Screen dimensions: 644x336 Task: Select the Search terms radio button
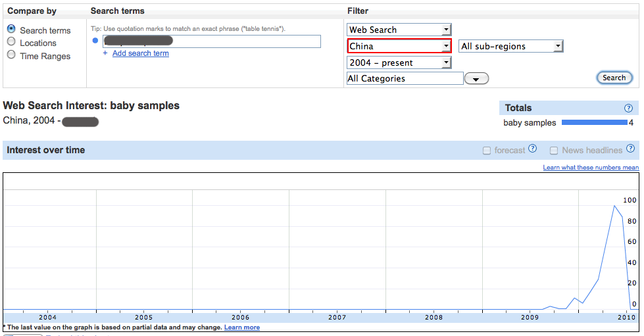click(11, 30)
